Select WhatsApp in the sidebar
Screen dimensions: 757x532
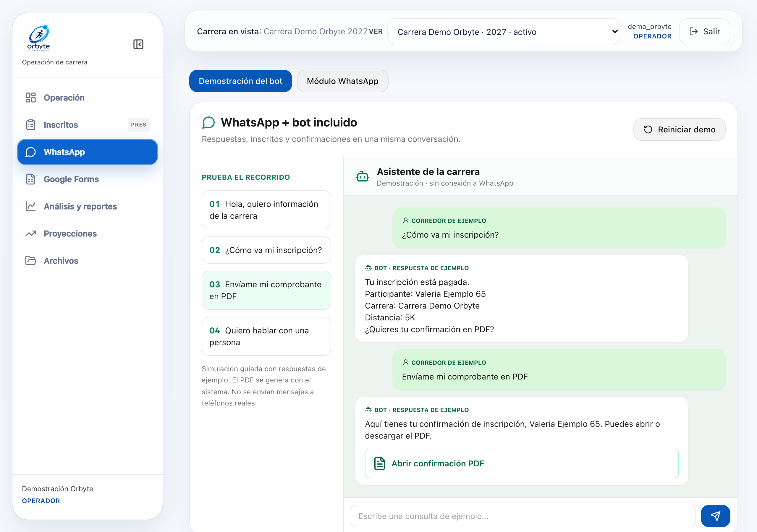coord(87,152)
